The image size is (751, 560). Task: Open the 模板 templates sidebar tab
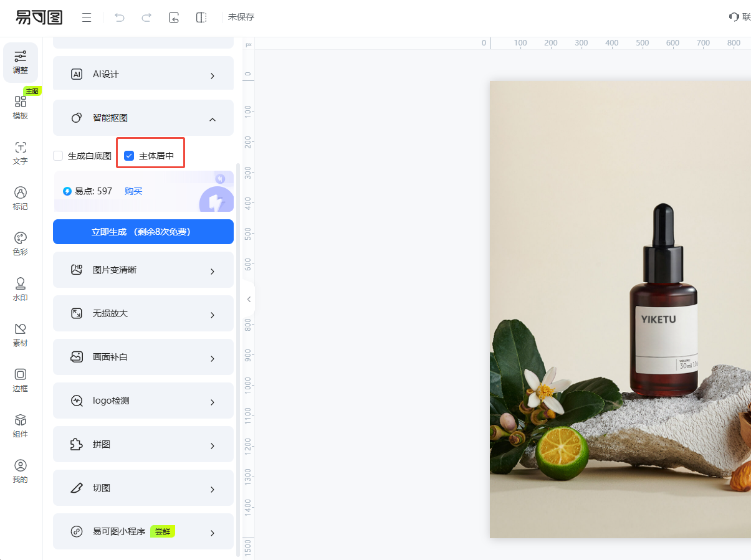click(21, 107)
